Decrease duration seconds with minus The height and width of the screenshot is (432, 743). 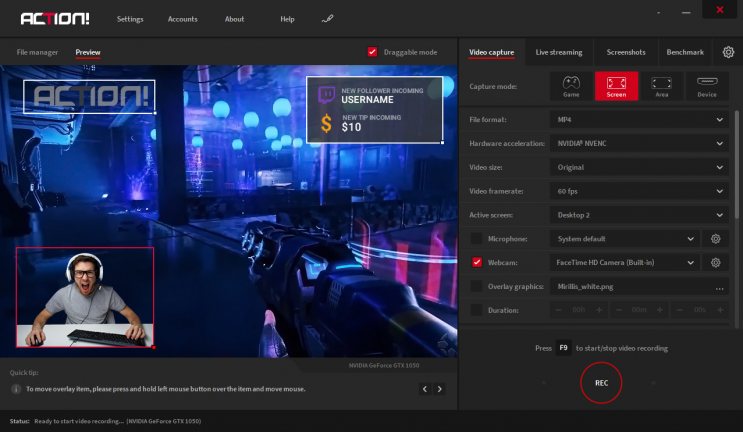point(680,310)
